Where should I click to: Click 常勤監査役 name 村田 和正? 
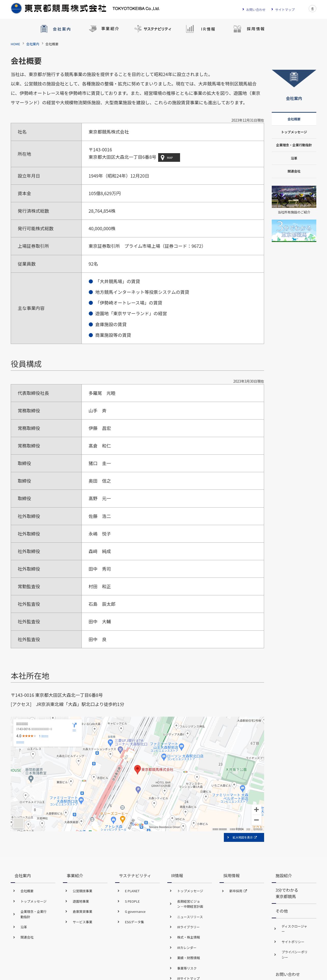pos(100,586)
